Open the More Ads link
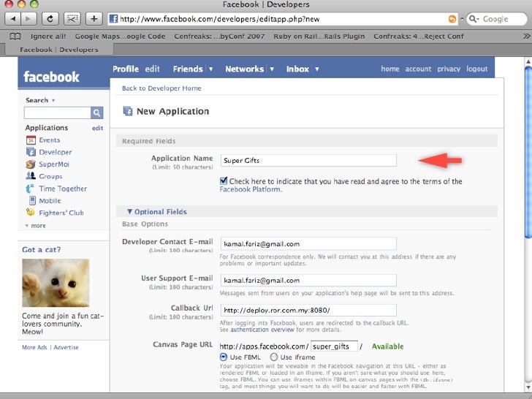This screenshot has height=399, width=532. [34, 347]
